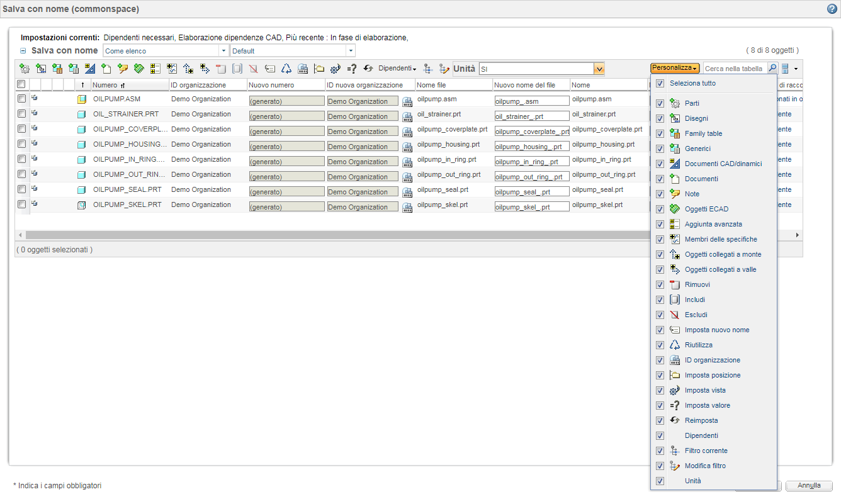This screenshot has width=841, height=504.
Task: Open the Come elenco dropdown
Action: point(223,51)
